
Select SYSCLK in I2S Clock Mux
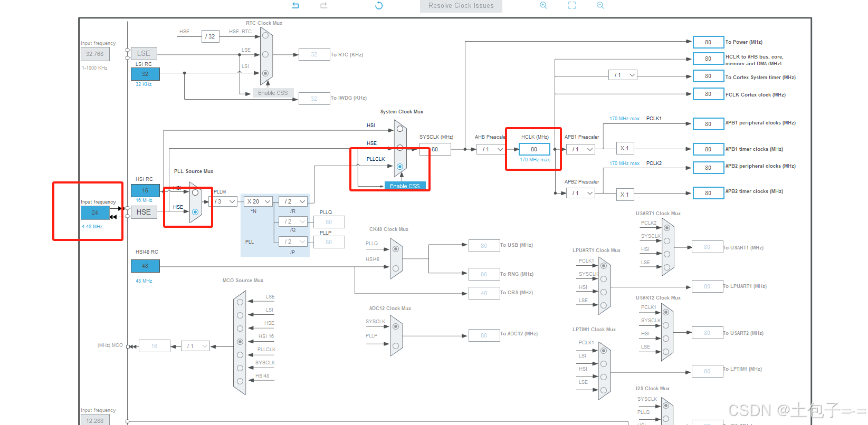(x=666, y=405)
